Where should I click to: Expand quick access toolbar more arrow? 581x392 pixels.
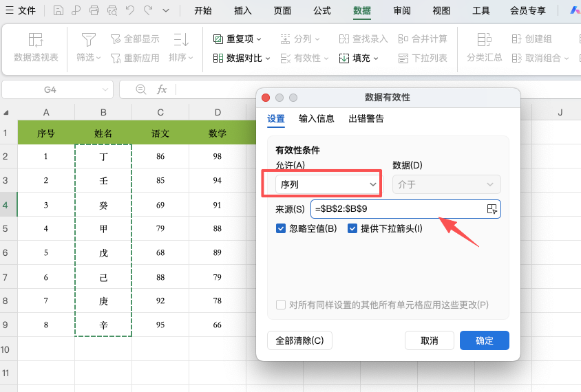coord(166,11)
